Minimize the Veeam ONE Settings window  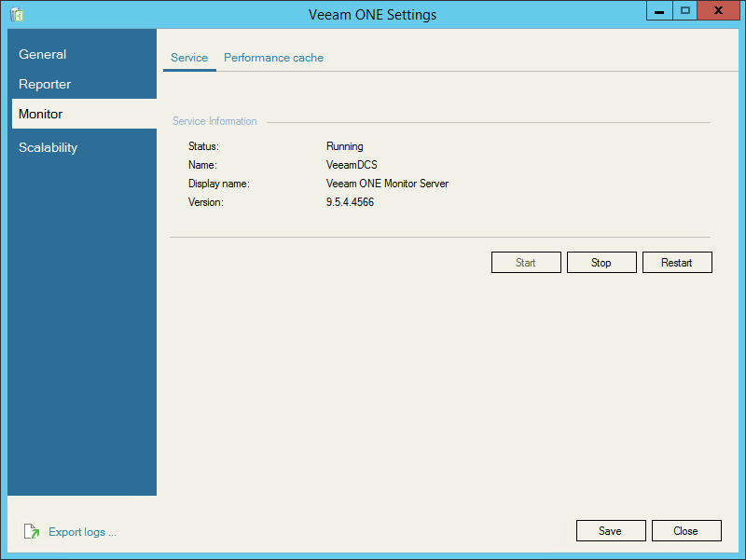659,10
